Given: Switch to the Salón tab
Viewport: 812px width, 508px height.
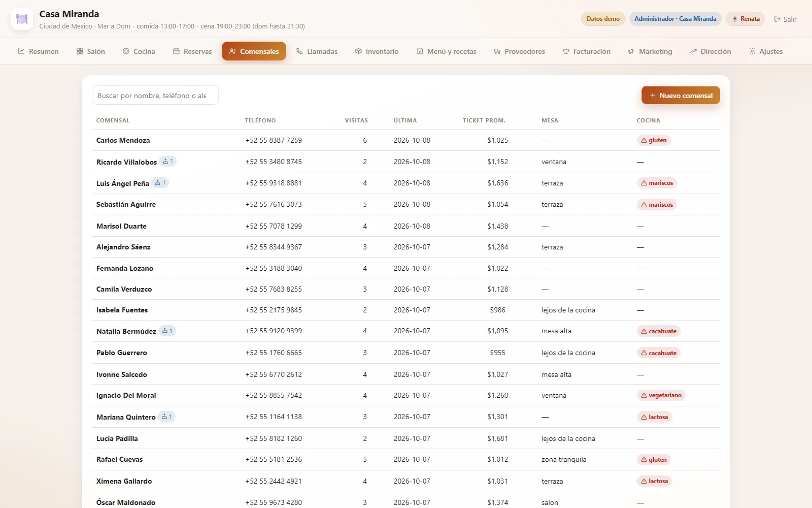Looking at the screenshot, I should [91, 51].
